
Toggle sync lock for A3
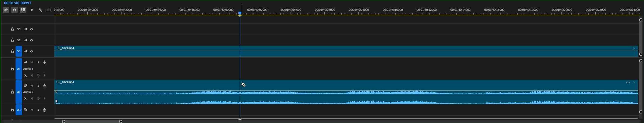click(25, 110)
